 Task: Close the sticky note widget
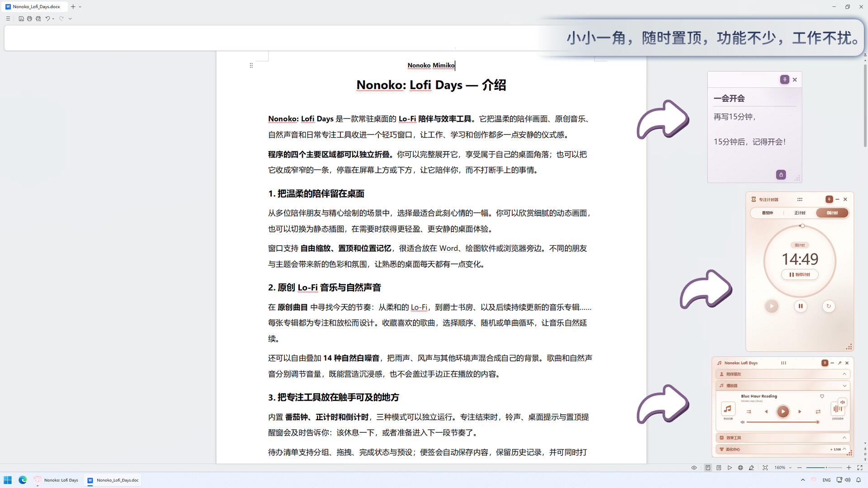tap(795, 80)
